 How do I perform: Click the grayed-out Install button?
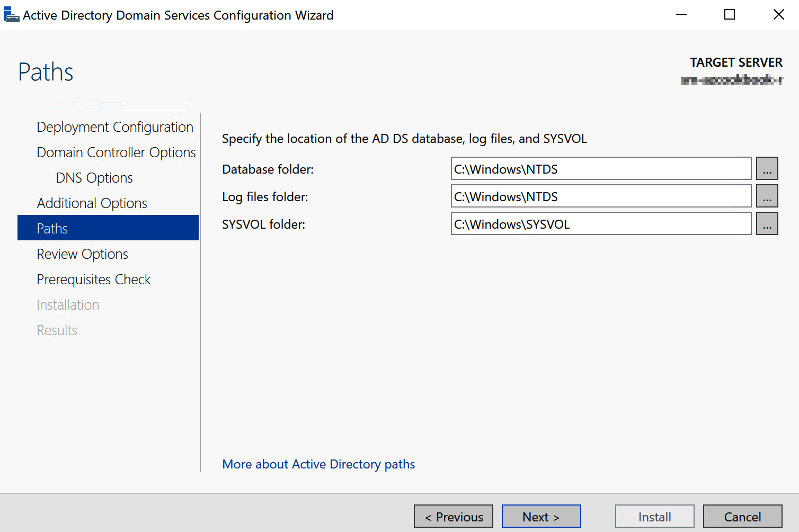(655, 517)
